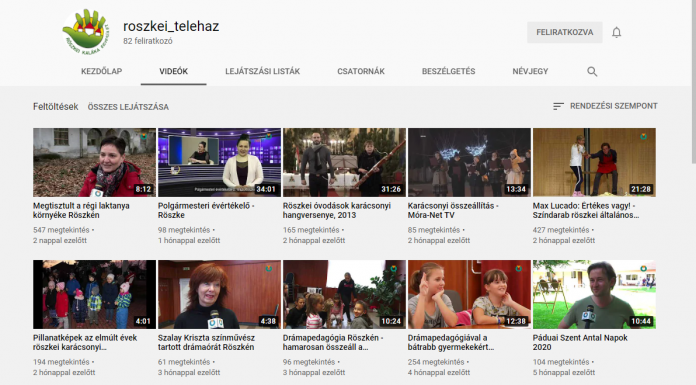The image size is (696, 385).
Task: Open the Beszélgetés tab
Action: (448, 71)
